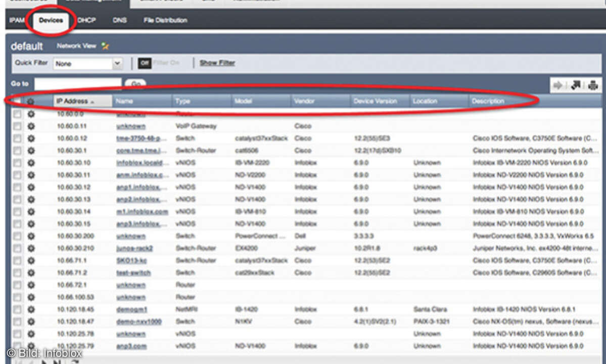Tick the select-all checkbox in table header
Viewport: 606px width, 364px height.
point(17,101)
